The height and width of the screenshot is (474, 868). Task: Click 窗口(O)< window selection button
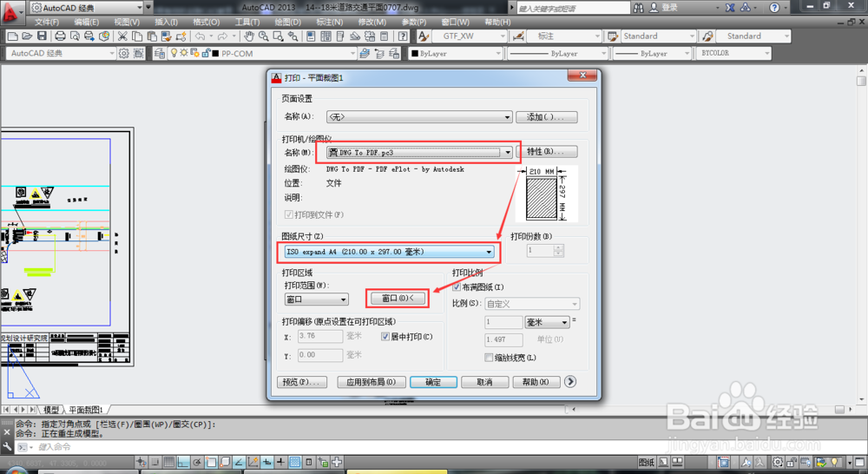[398, 298]
